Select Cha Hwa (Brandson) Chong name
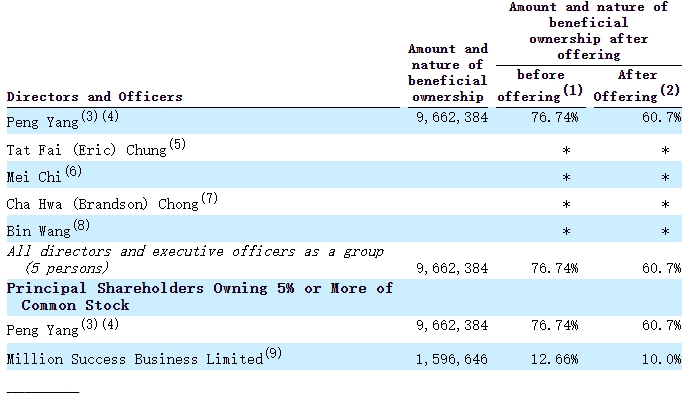 (x=103, y=204)
